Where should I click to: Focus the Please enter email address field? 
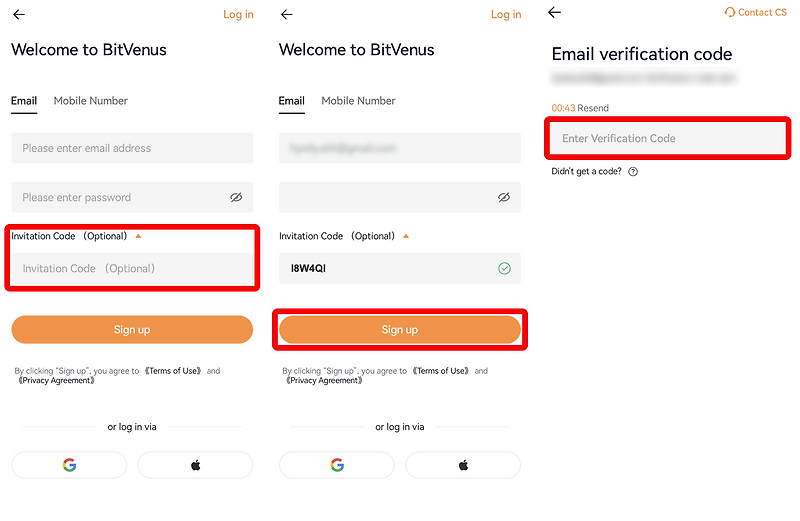click(132, 148)
